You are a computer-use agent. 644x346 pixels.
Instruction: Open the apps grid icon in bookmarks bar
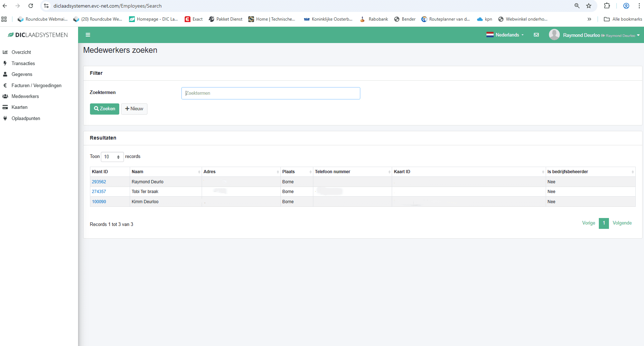(x=4, y=19)
